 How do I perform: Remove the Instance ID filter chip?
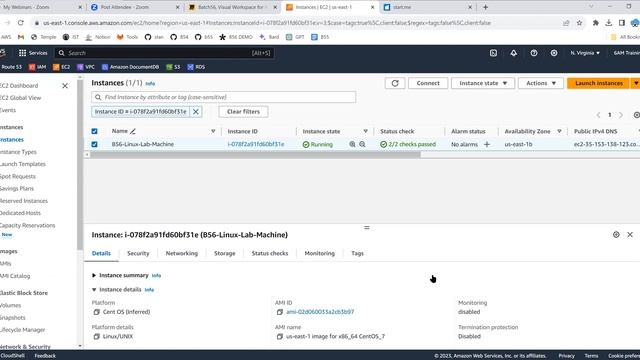coord(196,111)
